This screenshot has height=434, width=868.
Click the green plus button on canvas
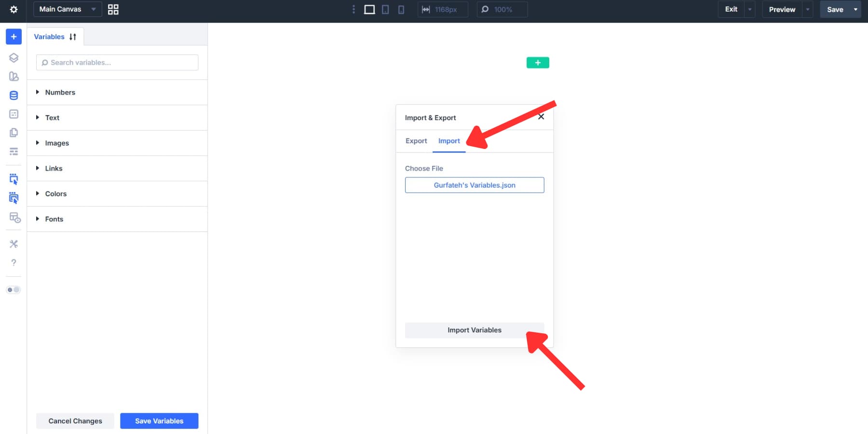(x=537, y=62)
